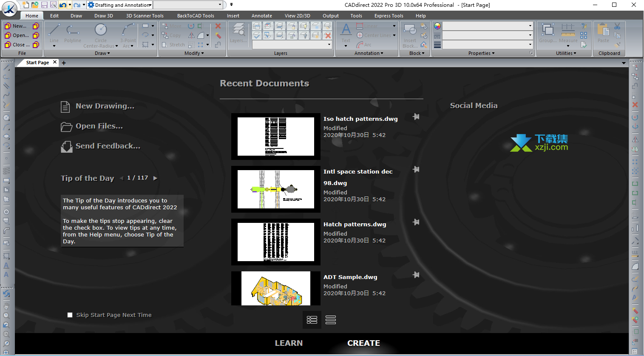The width and height of the screenshot is (644, 356).
Task: Open the layer selection combo box
Action: (x=292, y=44)
